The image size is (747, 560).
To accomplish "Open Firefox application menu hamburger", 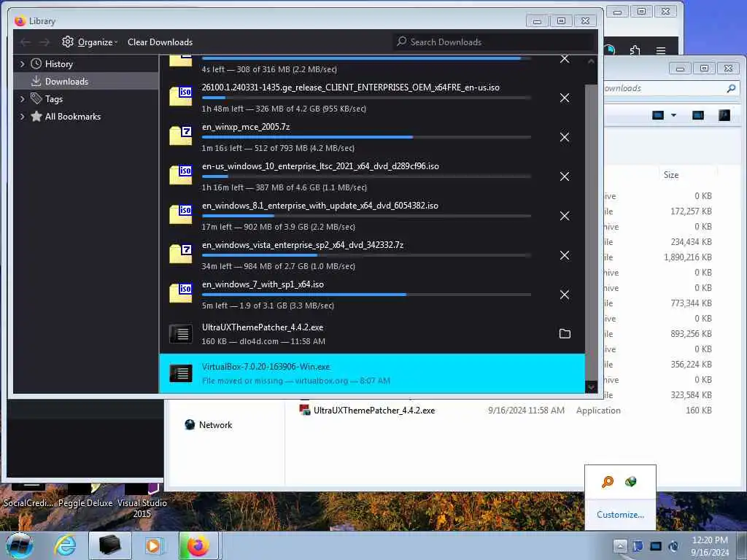I will (660, 50).
